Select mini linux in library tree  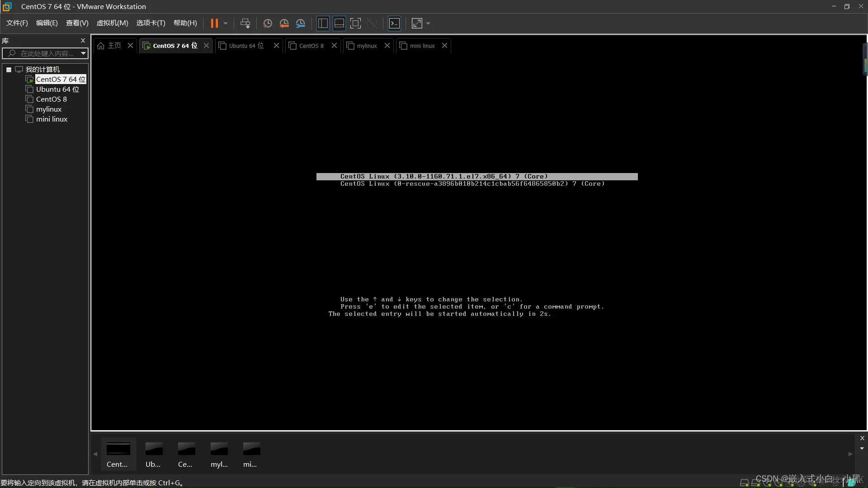pos(52,119)
